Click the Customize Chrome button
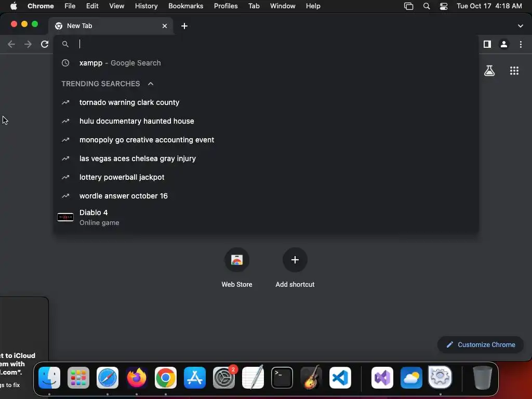Image resolution: width=532 pixels, height=399 pixels. click(x=481, y=345)
